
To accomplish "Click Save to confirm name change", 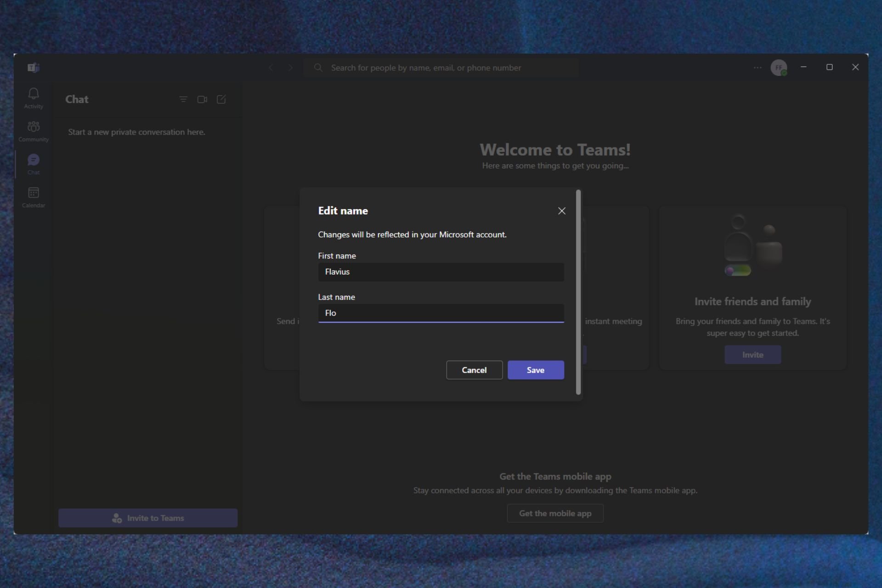I will 536,369.
